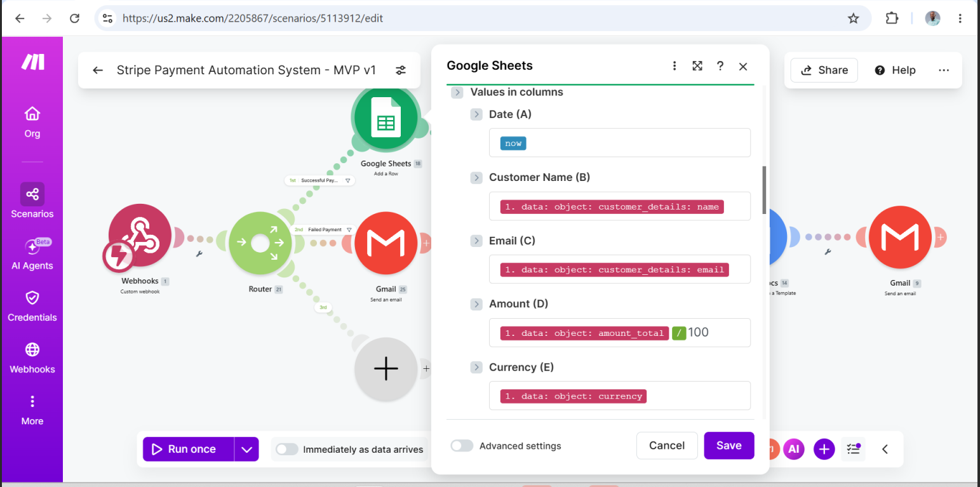The height and width of the screenshot is (487, 980).
Task: Click the Run once button
Action: pos(189,450)
